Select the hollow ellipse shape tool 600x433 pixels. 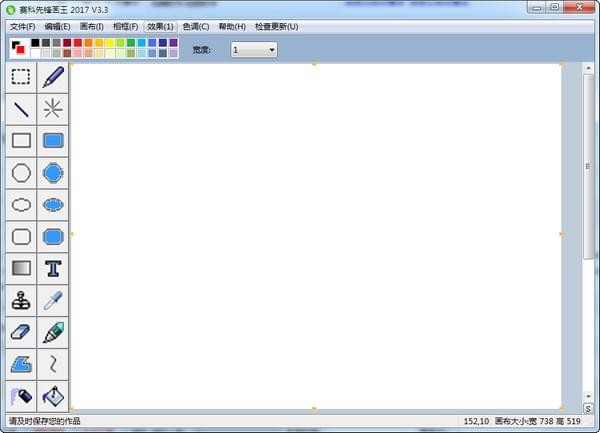pos(21,204)
